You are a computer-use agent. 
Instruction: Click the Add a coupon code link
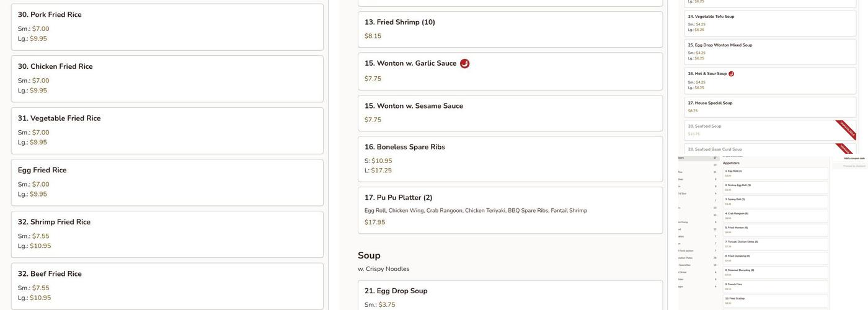[854, 159]
